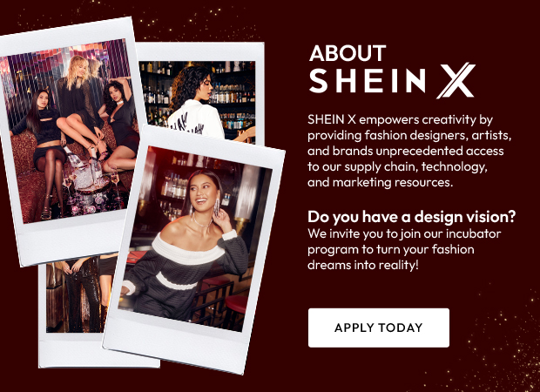Click the dark-haired woman seated left on couch
The height and width of the screenshot is (392, 540).
point(41,148)
